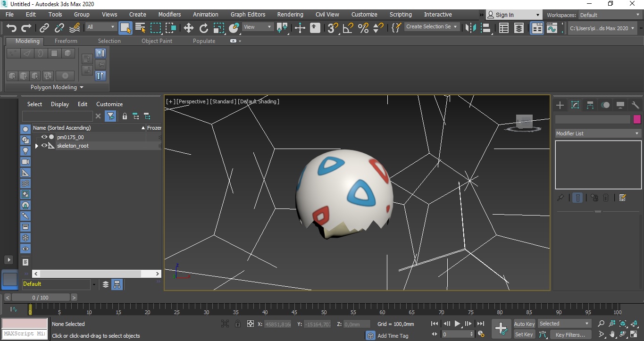Hide skeleton_root using its eye icon
Image resolution: width=644 pixels, height=341 pixels.
(44, 146)
